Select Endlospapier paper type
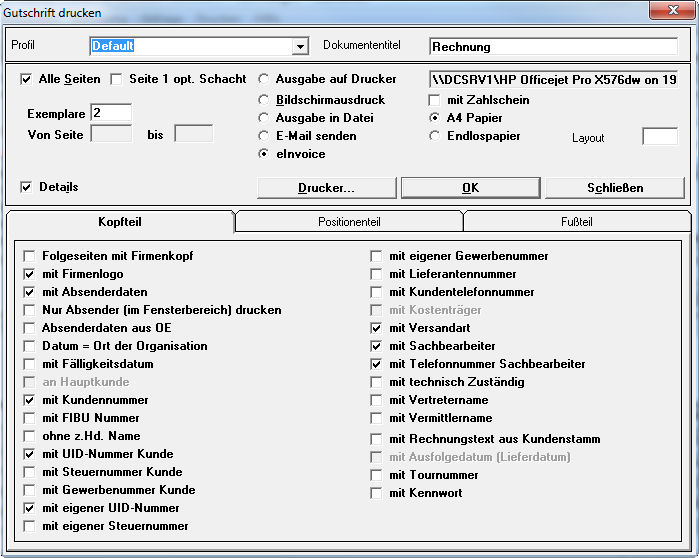699x558 pixels. [435, 136]
